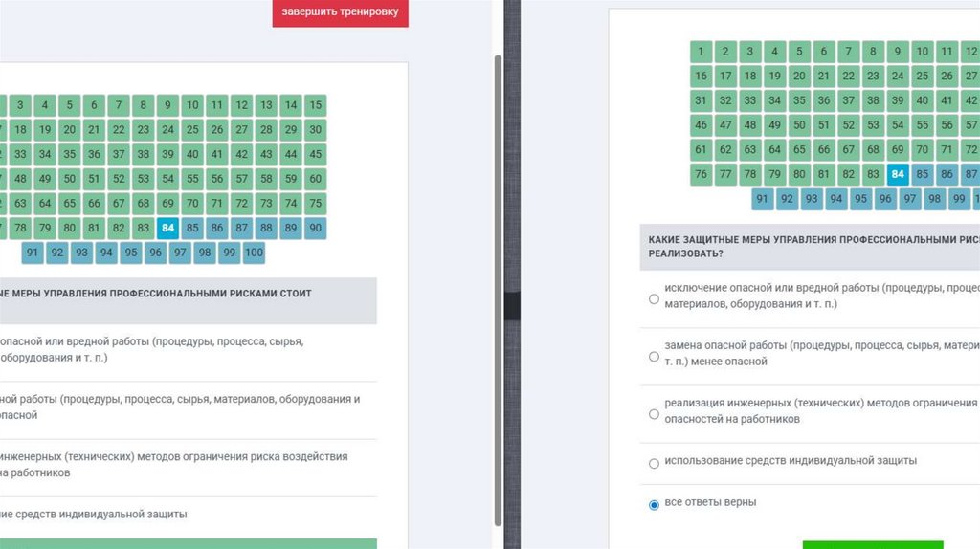Screen dimensions: 980x549
Task: Go to question 1
Action: (x=702, y=52)
